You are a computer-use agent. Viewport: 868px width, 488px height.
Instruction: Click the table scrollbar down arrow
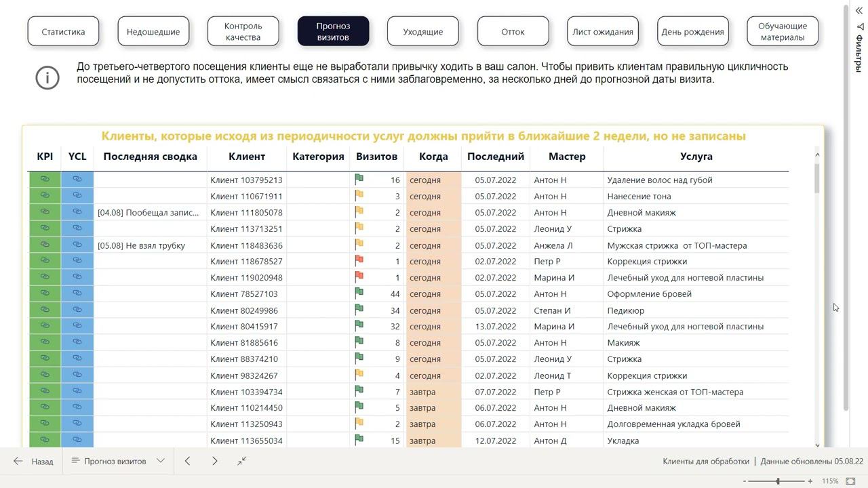pos(817,445)
